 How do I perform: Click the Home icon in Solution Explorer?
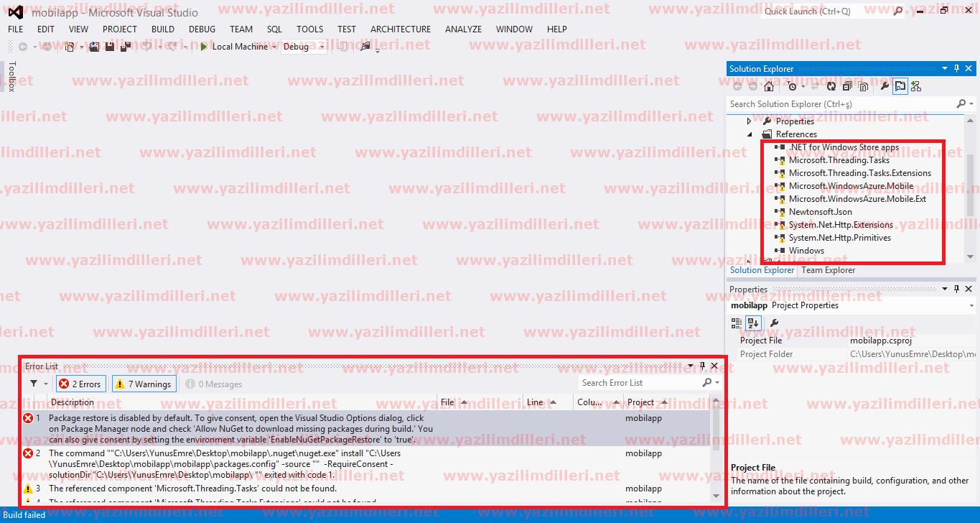769,86
